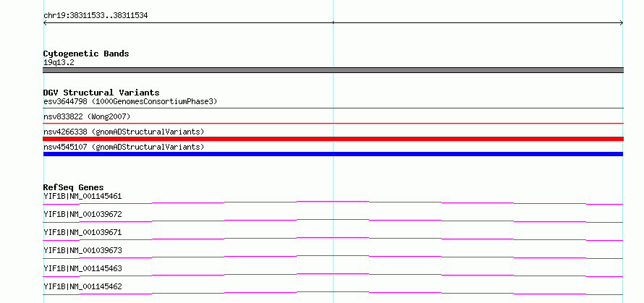
Task: Click the center tick on the coordinate ruler
Action: coord(333,22)
